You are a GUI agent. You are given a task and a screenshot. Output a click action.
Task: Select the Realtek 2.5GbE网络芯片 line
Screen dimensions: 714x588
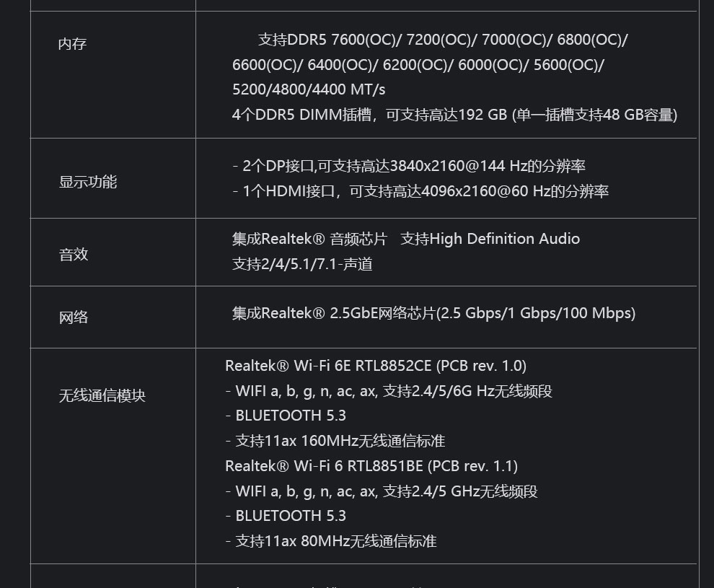pyautogui.click(x=433, y=313)
